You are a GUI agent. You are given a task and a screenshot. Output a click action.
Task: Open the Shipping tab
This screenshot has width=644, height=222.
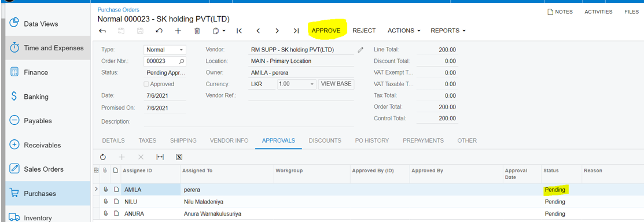tap(183, 140)
